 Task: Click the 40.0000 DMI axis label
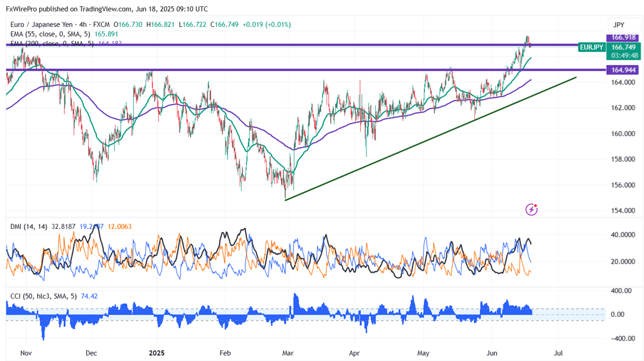tap(623, 235)
